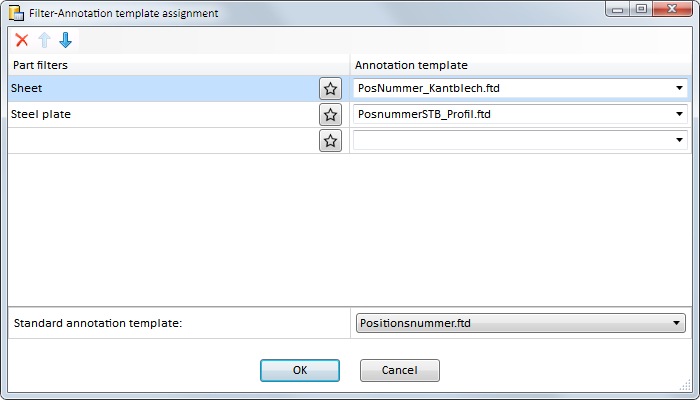Image resolution: width=700 pixels, height=400 pixels.
Task: Move row down with blue down arrow
Action: coord(66,40)
